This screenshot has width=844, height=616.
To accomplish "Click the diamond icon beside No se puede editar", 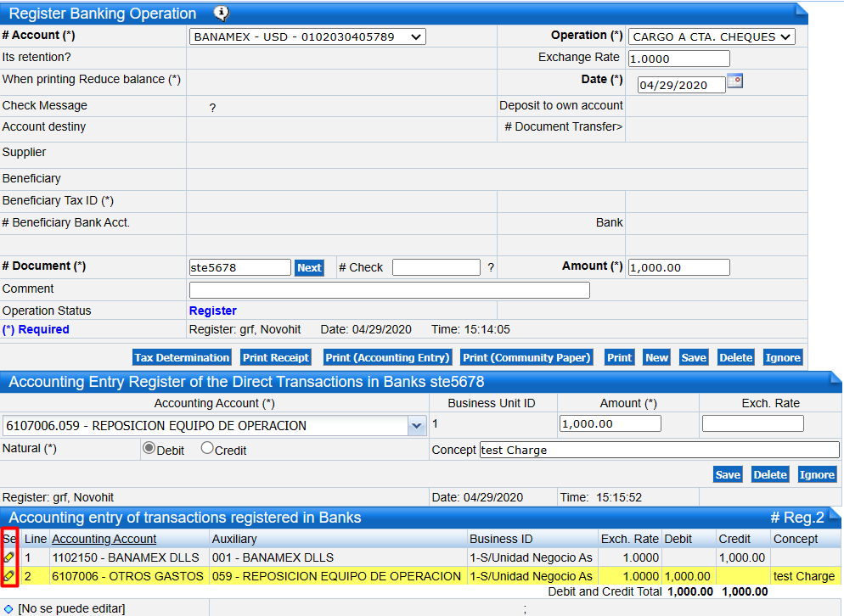I will (x=8, y=608).
